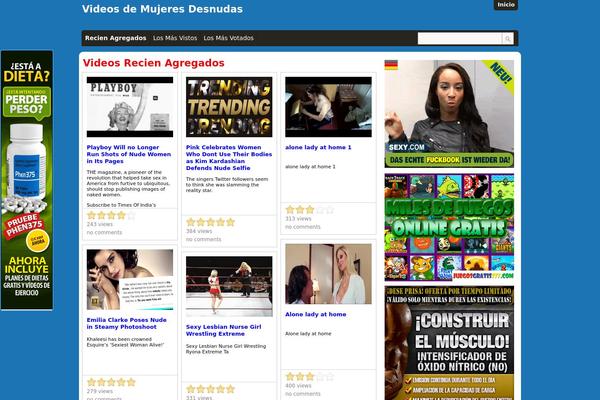Click the German flag icon

pyautogui.click(x=391, y=65)
